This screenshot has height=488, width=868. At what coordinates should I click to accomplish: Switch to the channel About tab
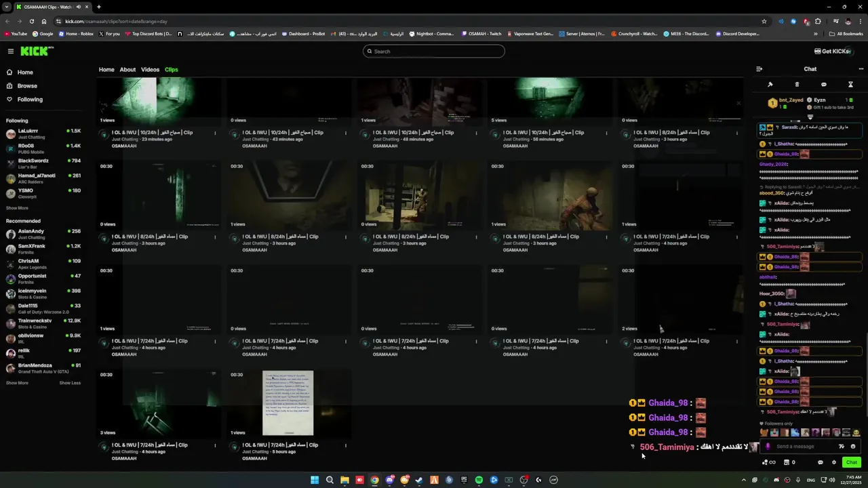(127, 70)
